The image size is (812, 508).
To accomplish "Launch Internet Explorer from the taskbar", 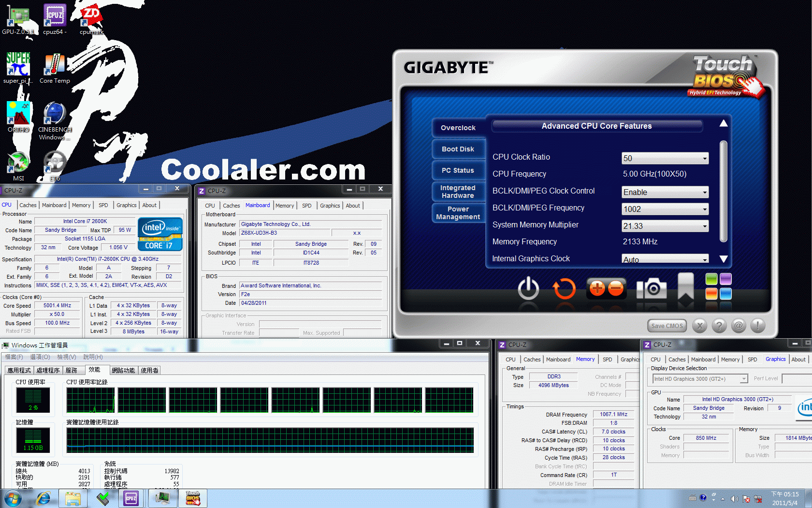I will (43, 498).
